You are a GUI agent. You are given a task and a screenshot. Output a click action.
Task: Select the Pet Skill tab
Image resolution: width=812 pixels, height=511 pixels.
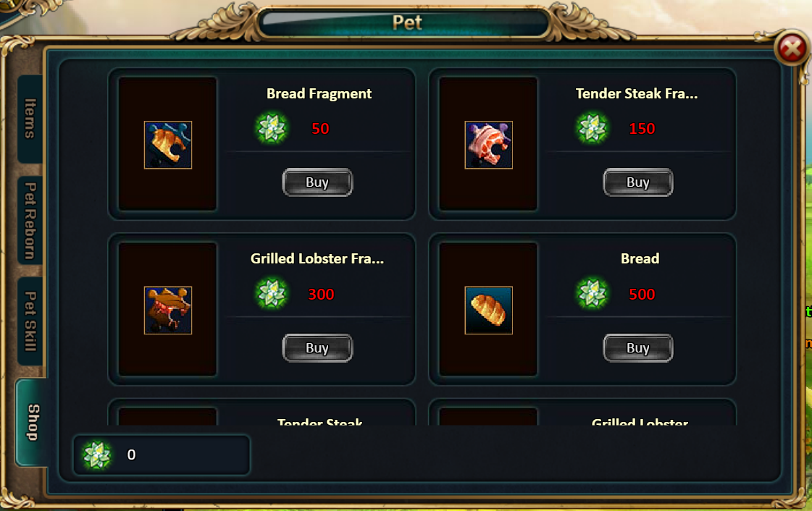(x=30, y=321)
